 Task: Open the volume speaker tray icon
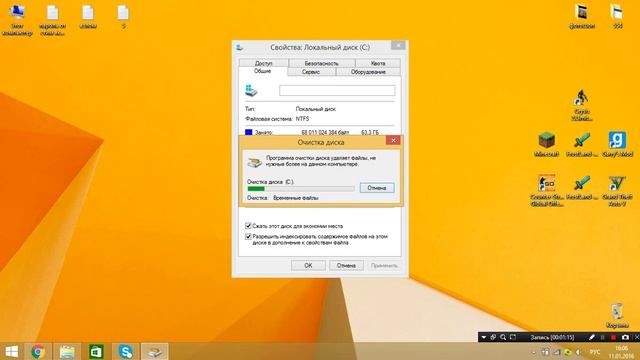click(x=578, y=352)
